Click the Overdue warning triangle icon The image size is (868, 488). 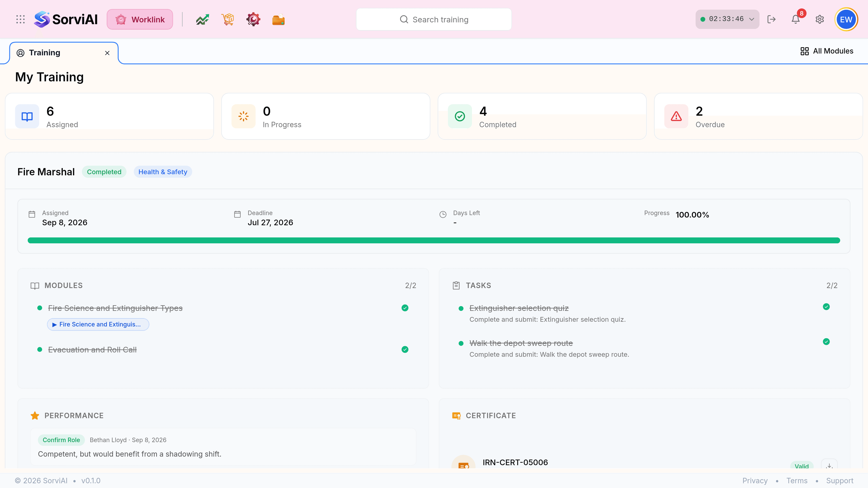(x=676, y=116)
